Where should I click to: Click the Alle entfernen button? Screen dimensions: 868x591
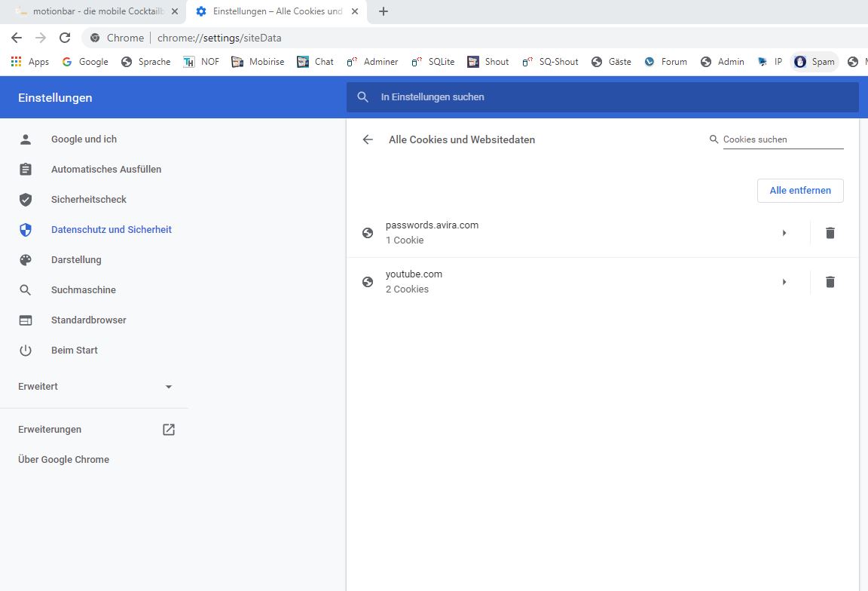click(799, 191)
